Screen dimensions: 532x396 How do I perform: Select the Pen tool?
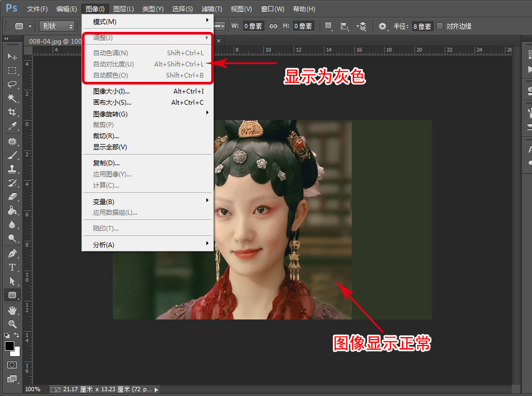tap(12, 253)
